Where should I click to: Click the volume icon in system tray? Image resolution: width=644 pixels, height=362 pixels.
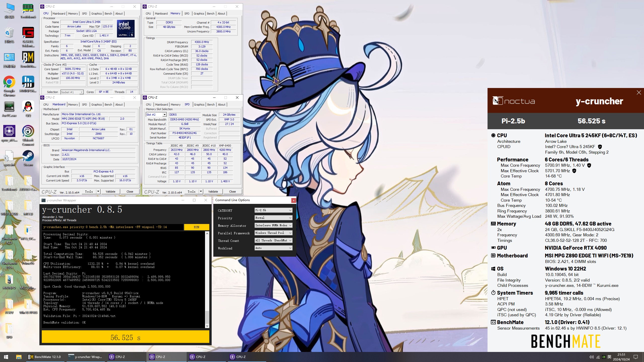pos(591,357)
